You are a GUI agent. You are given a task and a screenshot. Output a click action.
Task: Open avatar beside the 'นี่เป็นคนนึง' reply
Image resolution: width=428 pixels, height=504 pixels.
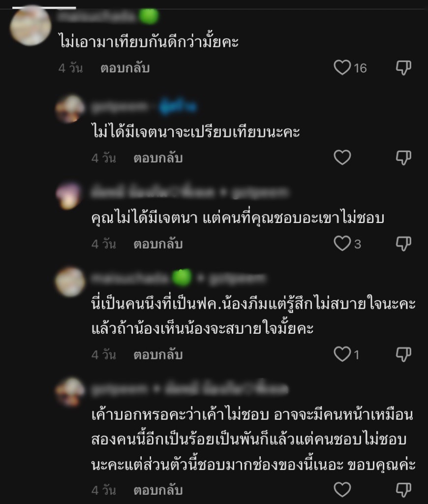point(70,281)
